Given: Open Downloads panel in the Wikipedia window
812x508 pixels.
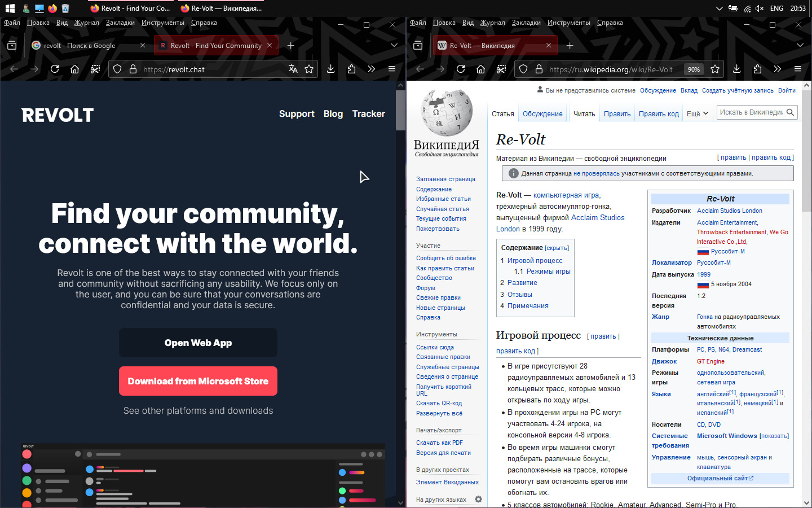Looking at the screenshot, I should (737, 69).
